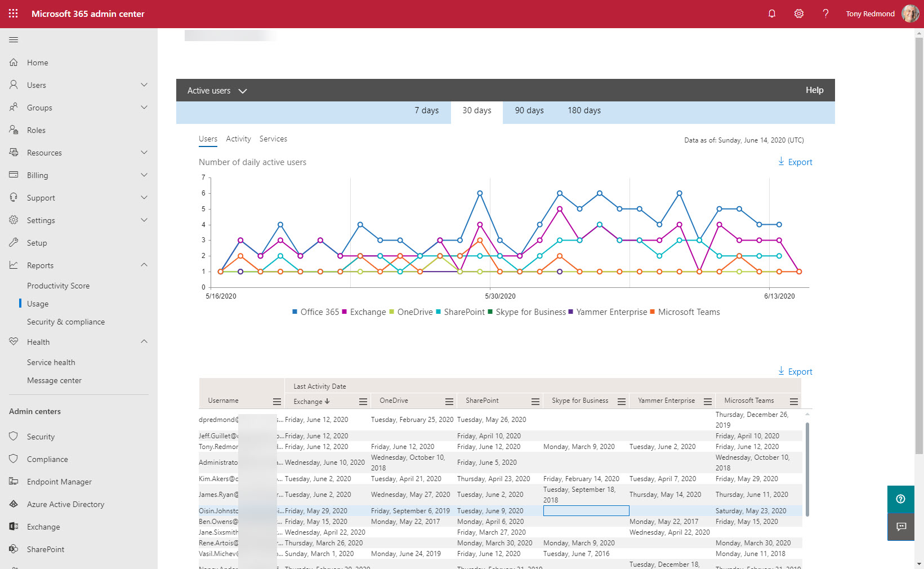
Task: Click the Support headset icon
Action: 14,198
